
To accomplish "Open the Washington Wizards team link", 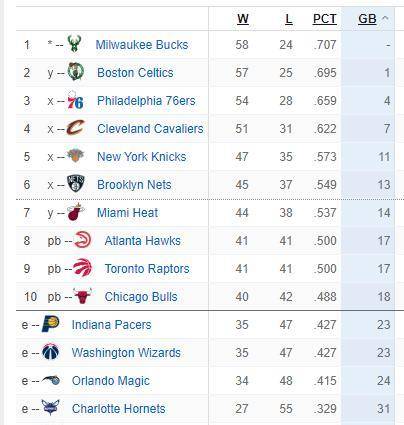I will pos(126,353).
